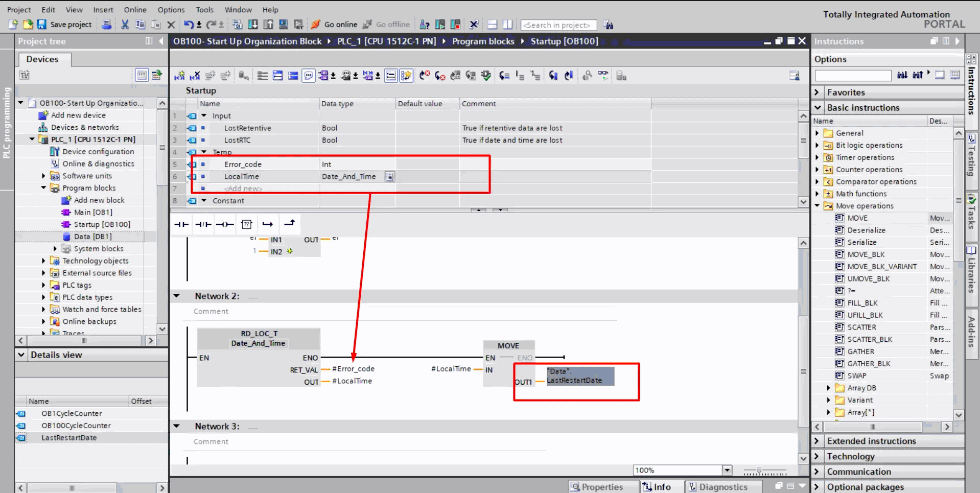Viewport: 980px width, 493px height.
Task: Click the binoculars search icon
Action: (608, 25)
